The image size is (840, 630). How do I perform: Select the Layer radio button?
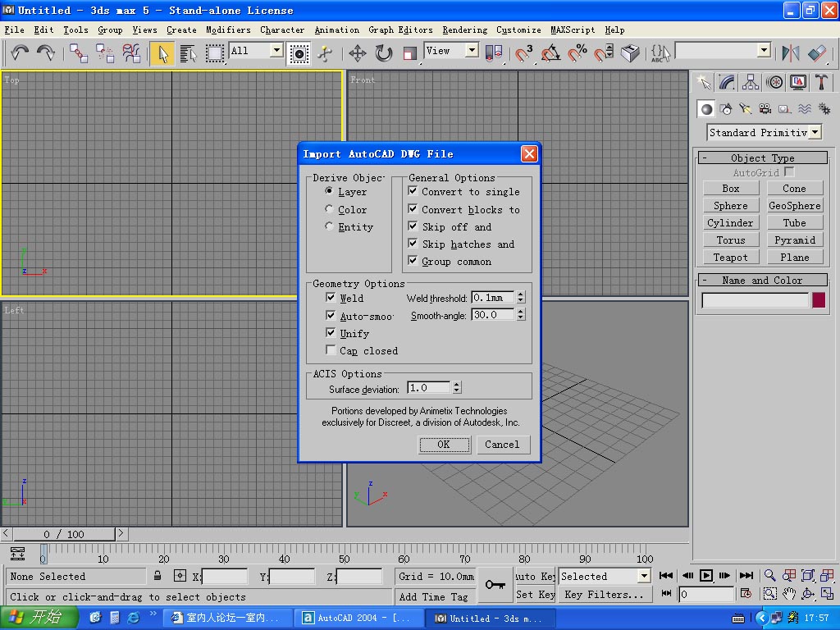[329, 191]
